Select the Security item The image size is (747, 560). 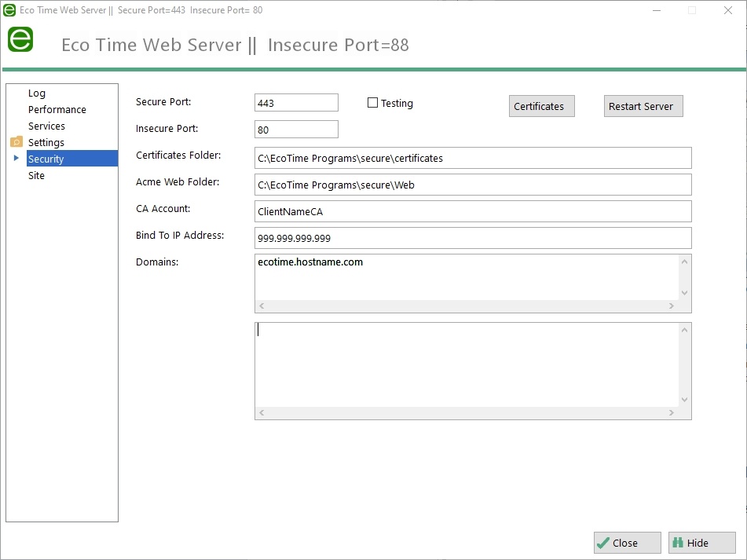[72, 159]
